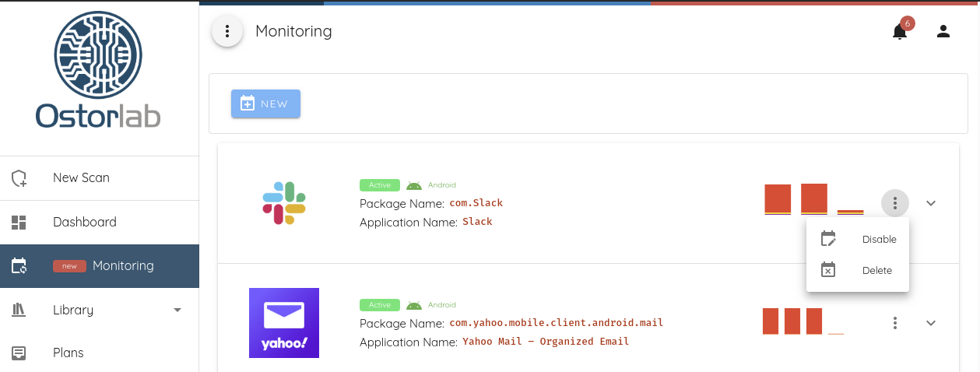Click the Slack vulnerability bar chart

(814, 199)
